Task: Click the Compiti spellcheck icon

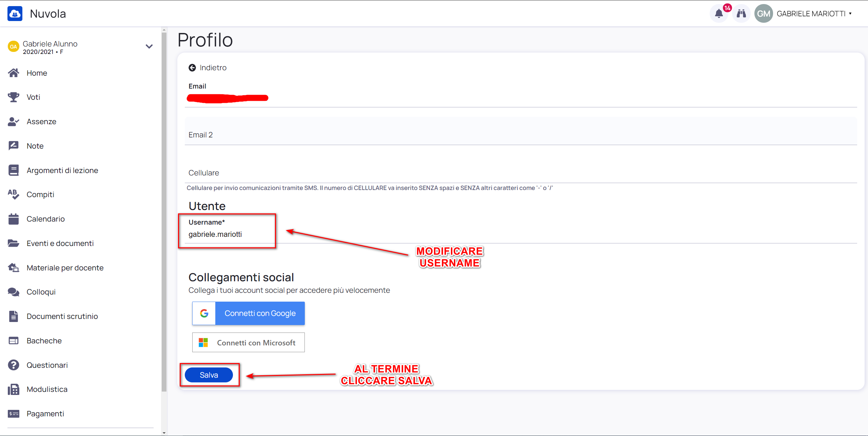Action: pyautogui.click(x=14, y=194)
